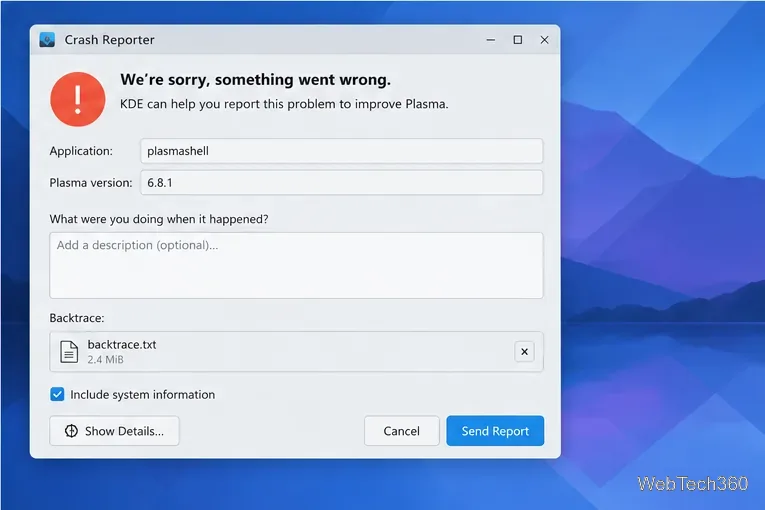Click the Crash Reporter app icon in title bar
Screen dimensions: 765x510
[x=47, y=40]
